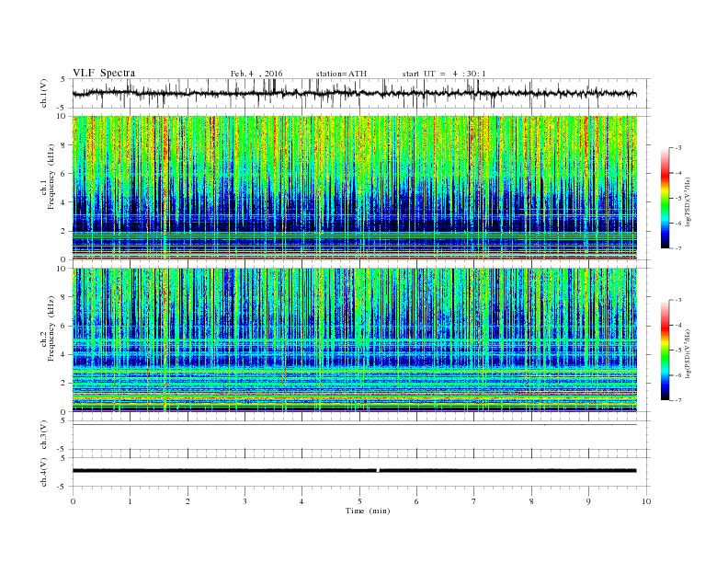
Task: Click the flat ch.3 voltage trace line
Action: 355,425
